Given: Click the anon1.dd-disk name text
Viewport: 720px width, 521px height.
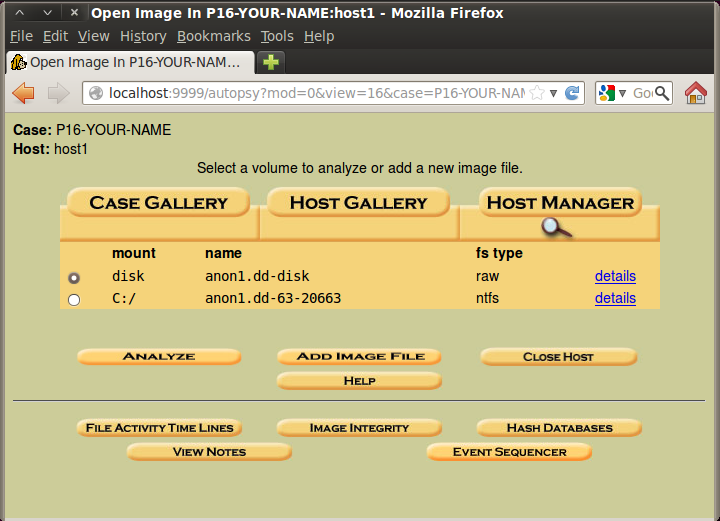Looking at the screenshot, I should click(x=257, y=276).
